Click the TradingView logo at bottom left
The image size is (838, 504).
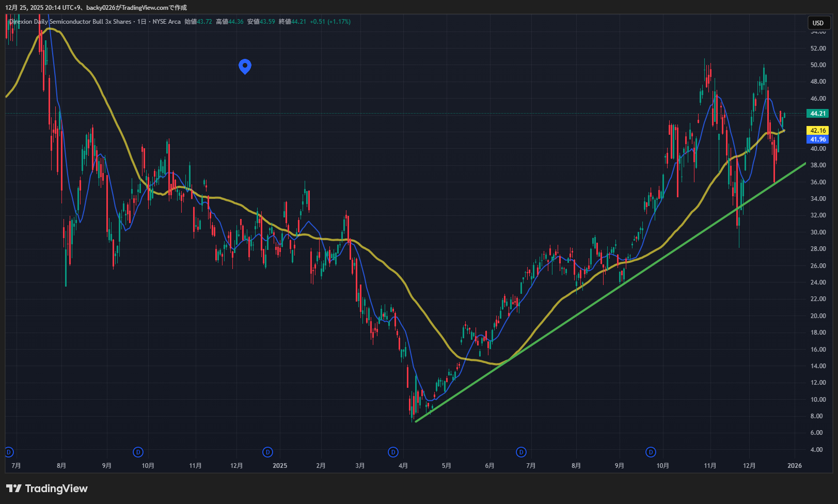click(47, 489)
